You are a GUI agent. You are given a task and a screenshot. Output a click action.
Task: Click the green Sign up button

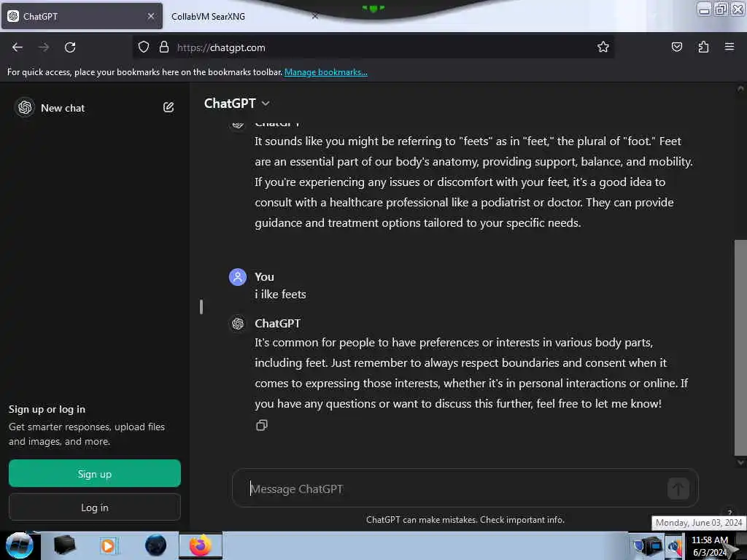click(x=95, y=473)
